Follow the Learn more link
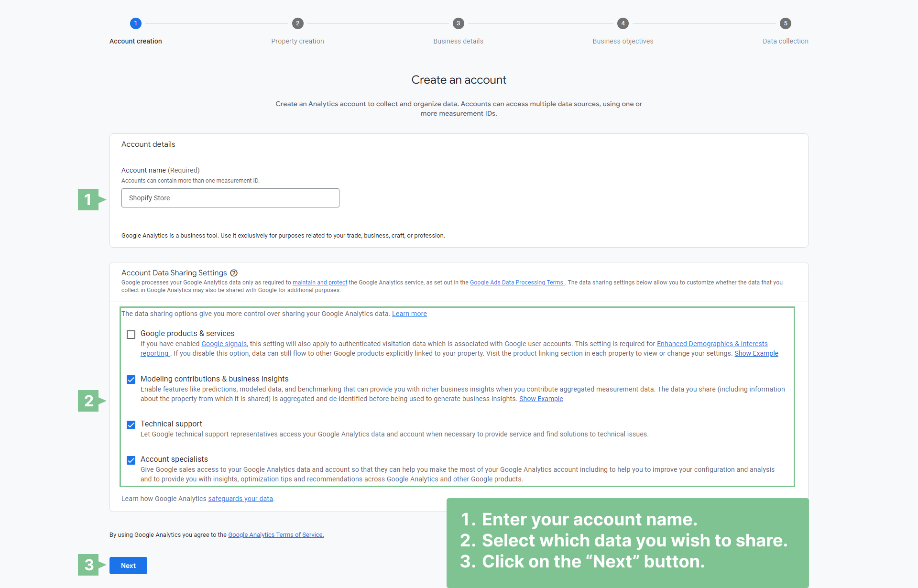Screen dimensions: 918x588 coord(409,314)
